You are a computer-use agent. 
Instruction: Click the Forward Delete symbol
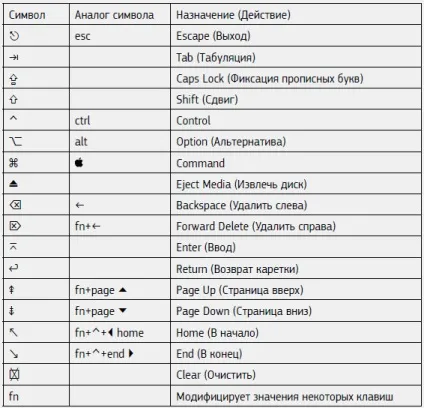15,226
